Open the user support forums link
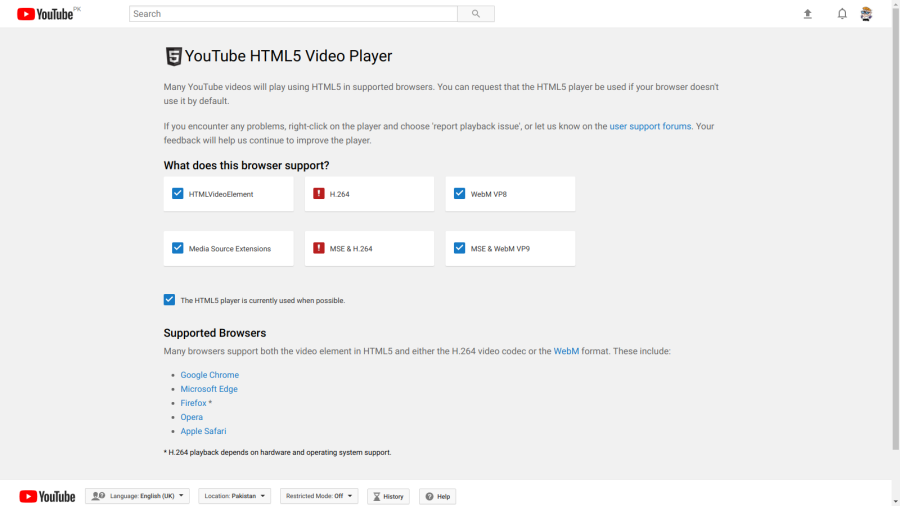The image size is (900, 506). pos(650,126)
